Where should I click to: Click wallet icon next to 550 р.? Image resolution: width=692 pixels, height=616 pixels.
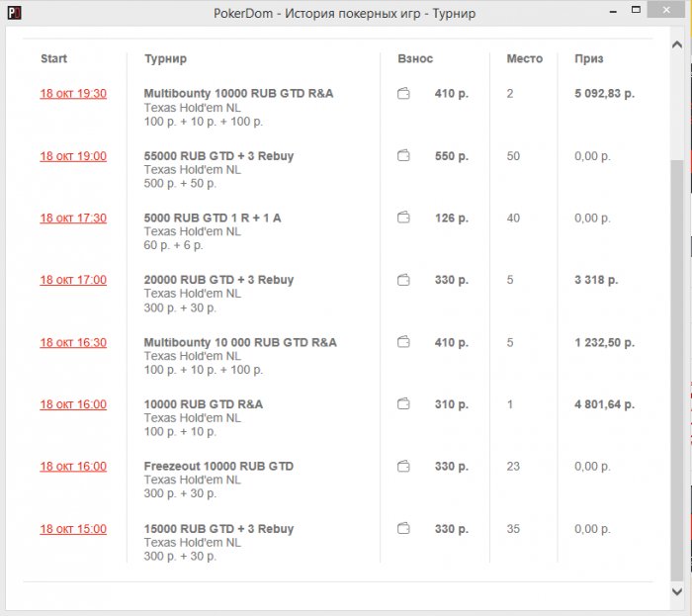[403, 156]
